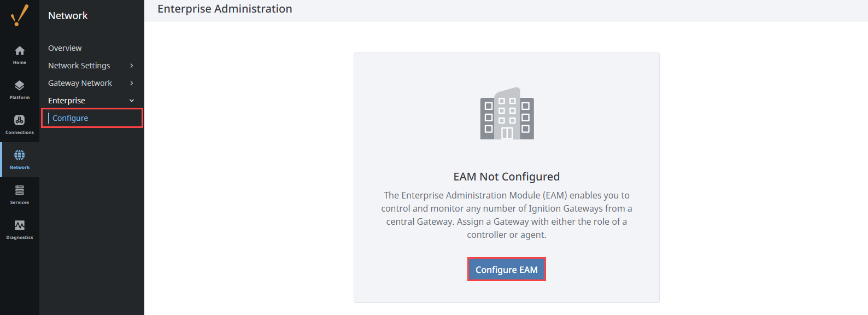This screenshot has width=868, height=315.
Task: Open the Services section
Action: (x=20, y=195)
